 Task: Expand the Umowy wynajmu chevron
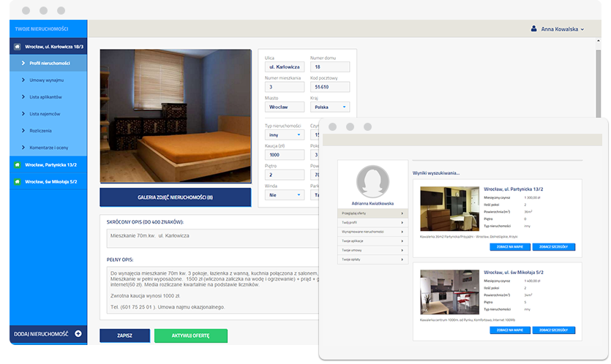pyautogui.click(x=23, y=80)
